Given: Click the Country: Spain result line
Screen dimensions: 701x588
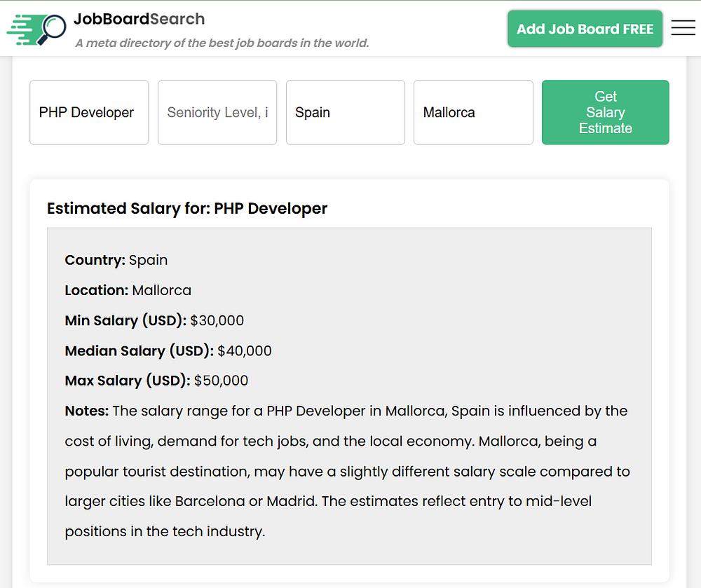Looking at the screenshot, I should pyautogui.click(x=116, y=260).
